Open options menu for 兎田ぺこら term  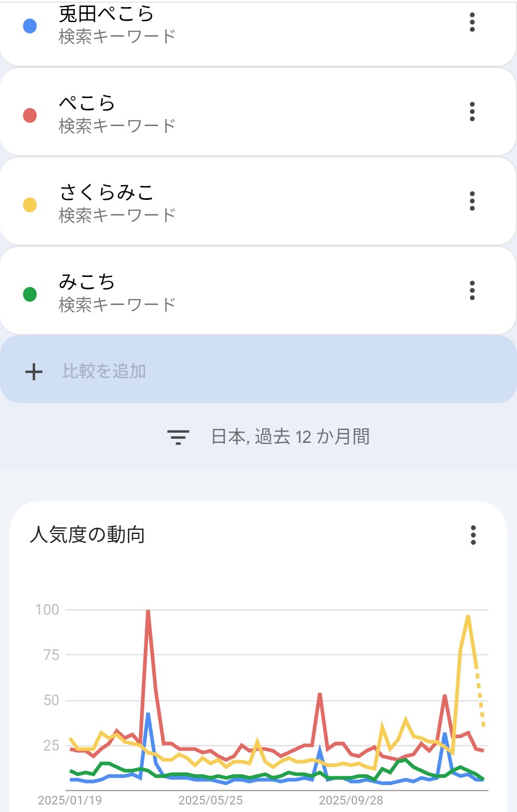click(x=472, y=22)
